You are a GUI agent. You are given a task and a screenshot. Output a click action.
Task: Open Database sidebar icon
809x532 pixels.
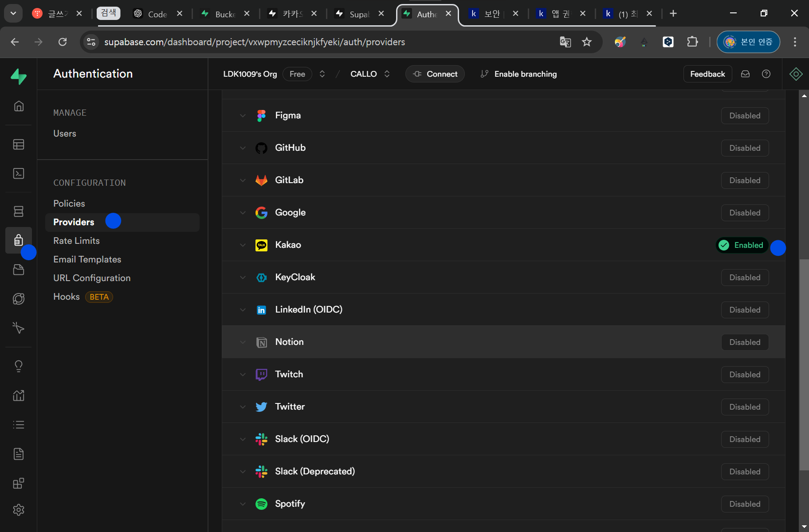[19, 211]
